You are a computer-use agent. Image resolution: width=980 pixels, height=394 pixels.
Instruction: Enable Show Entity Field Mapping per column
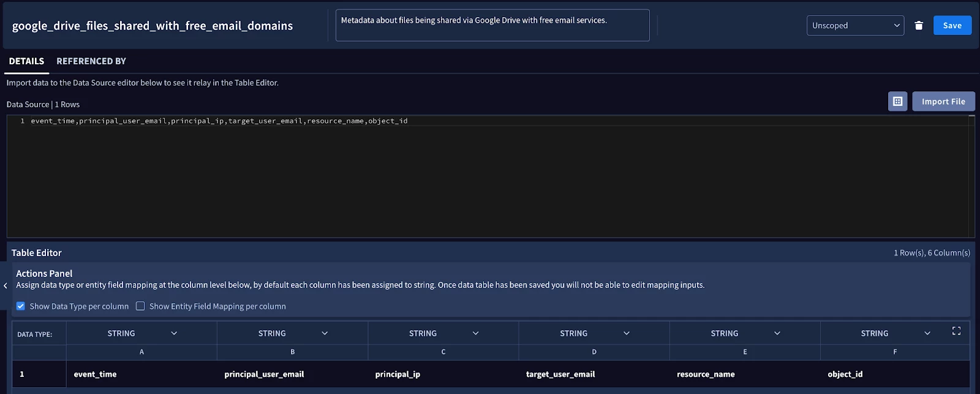140,306
